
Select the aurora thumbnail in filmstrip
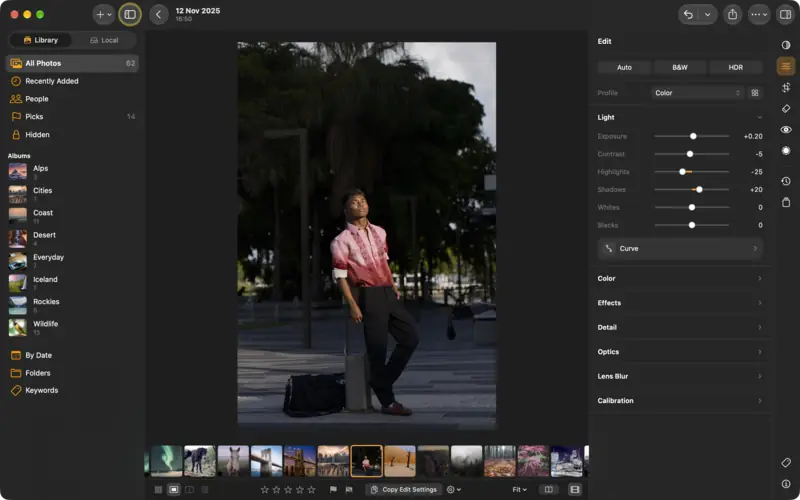click(166, 461)
